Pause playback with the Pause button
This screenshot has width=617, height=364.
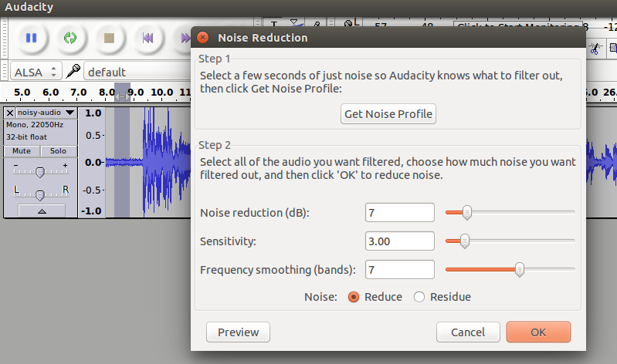click(x=31, y=38)
